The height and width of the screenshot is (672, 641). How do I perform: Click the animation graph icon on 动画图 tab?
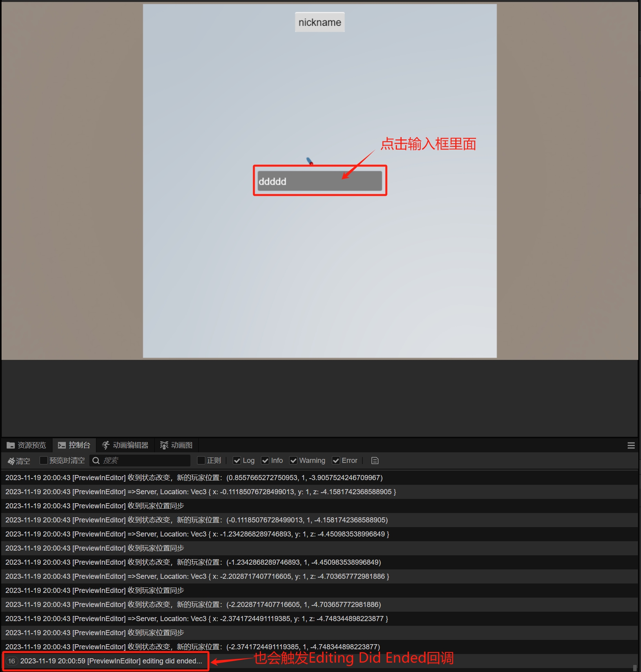click(x=165, y=445)
